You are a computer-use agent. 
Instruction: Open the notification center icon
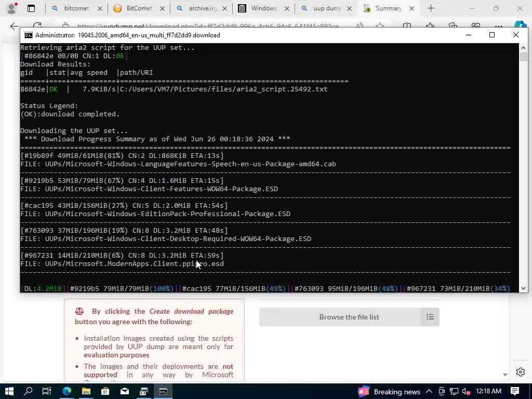point(515,392)
